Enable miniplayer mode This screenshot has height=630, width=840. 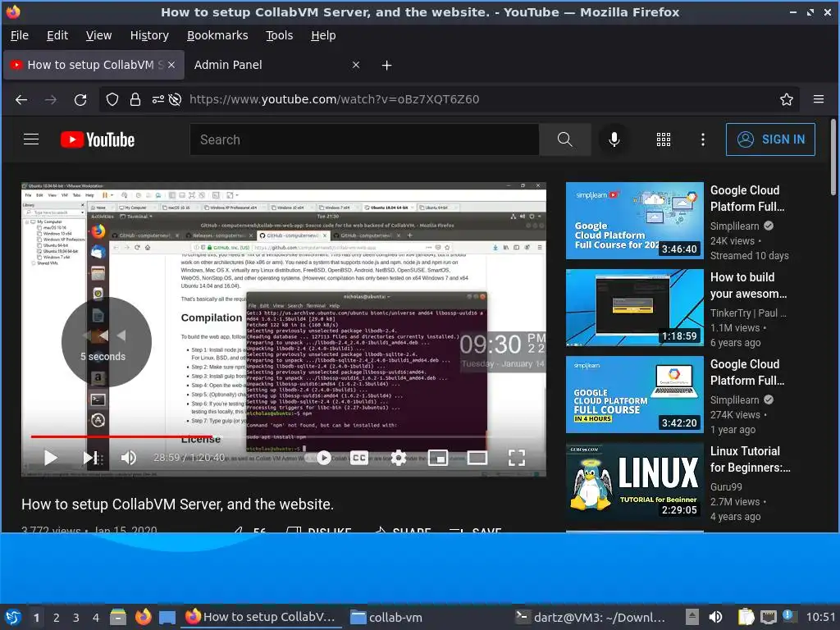pos(438,458)
